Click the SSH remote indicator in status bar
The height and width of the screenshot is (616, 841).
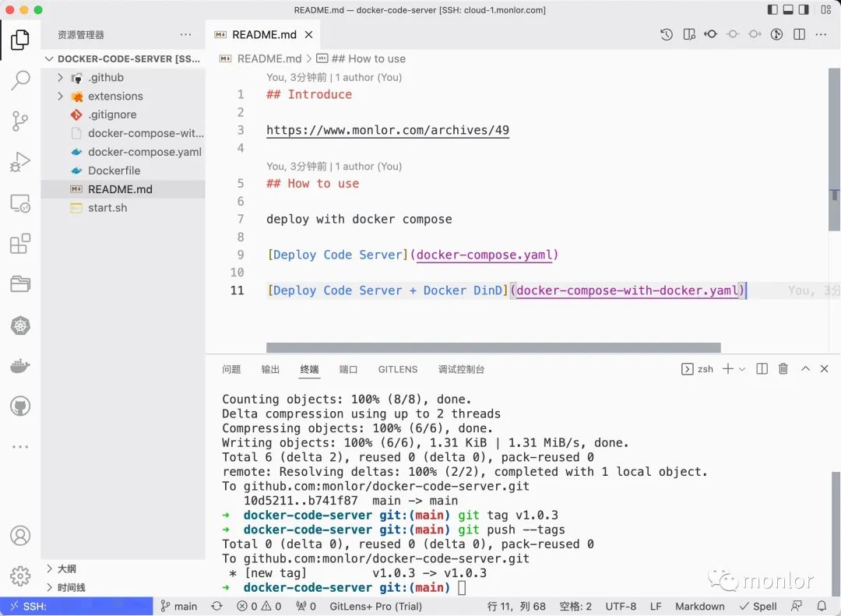(76, 607)
